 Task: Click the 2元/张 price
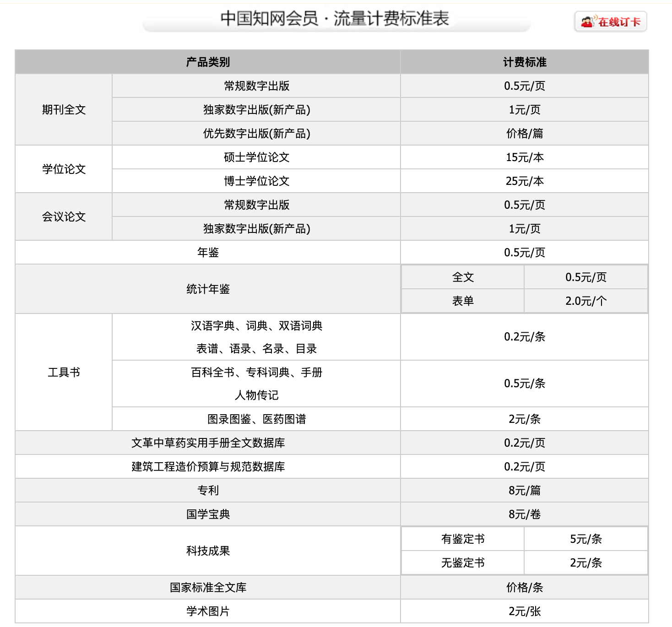click(525, 611)
